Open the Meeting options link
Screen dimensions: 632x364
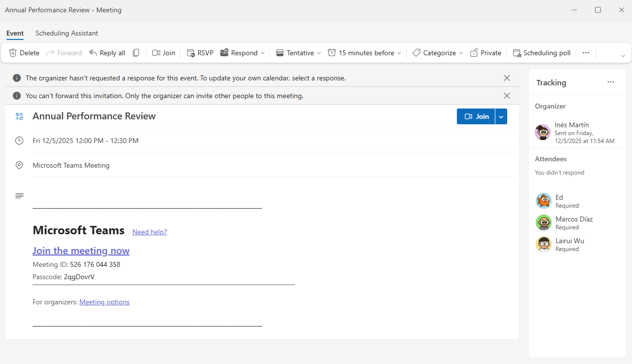point(104,302)
